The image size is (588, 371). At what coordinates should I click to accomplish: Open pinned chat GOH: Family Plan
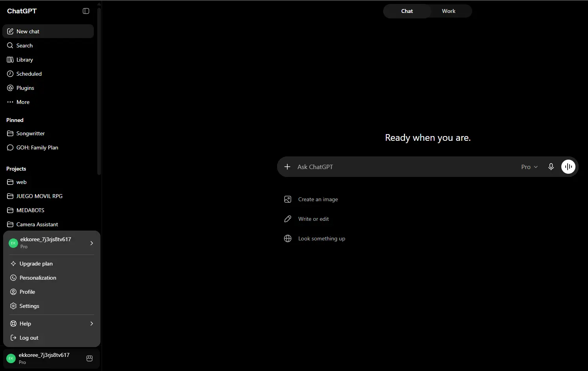coord(48,147)
